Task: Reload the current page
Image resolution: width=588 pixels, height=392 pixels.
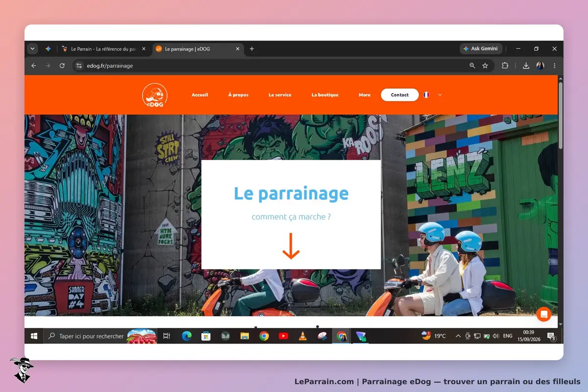Action: [x=62, y=66]
